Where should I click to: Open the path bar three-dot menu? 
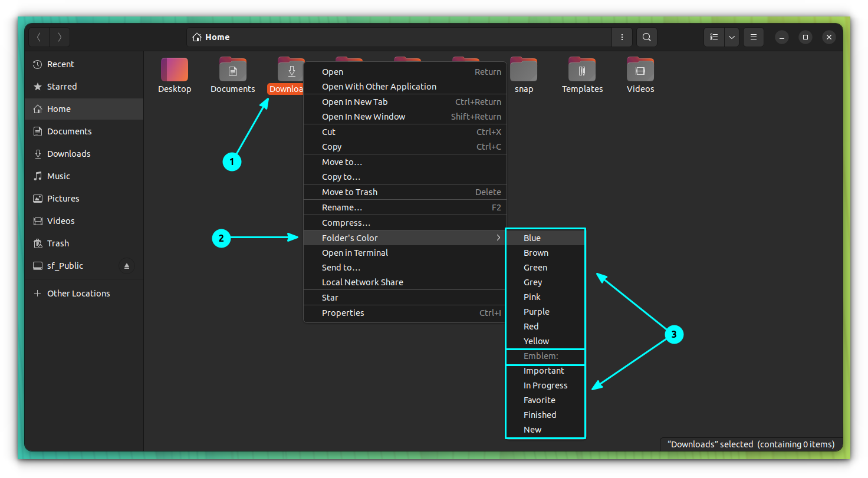click(x=622, y=37)
